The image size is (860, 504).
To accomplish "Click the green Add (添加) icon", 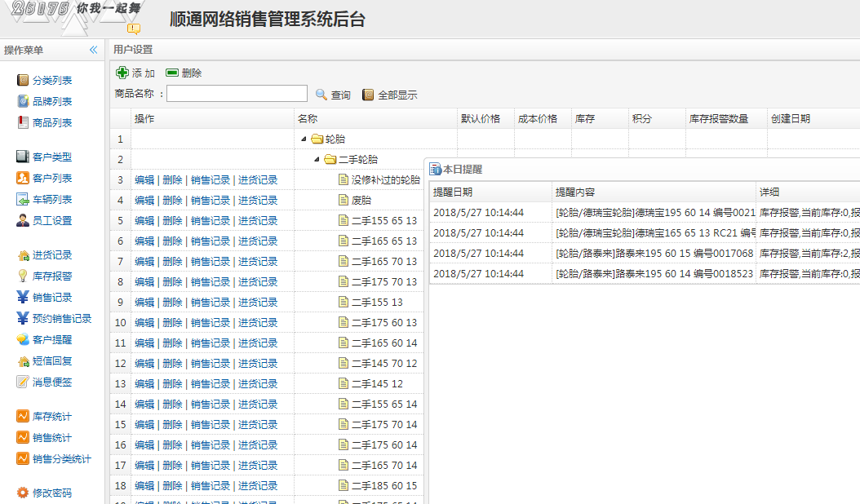I will pos(122,73).
